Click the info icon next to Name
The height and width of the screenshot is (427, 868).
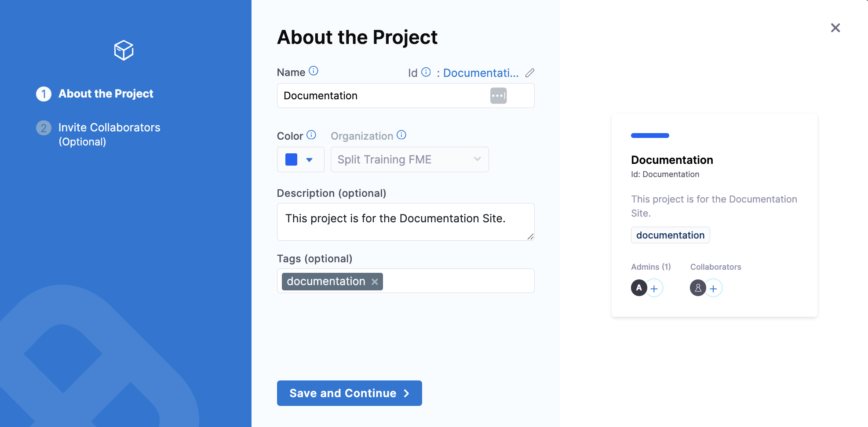tap(313, 71)
